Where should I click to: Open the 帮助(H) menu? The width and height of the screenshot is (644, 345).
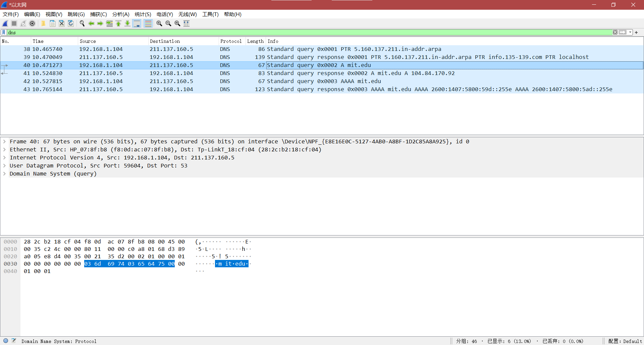click(233, 14)
